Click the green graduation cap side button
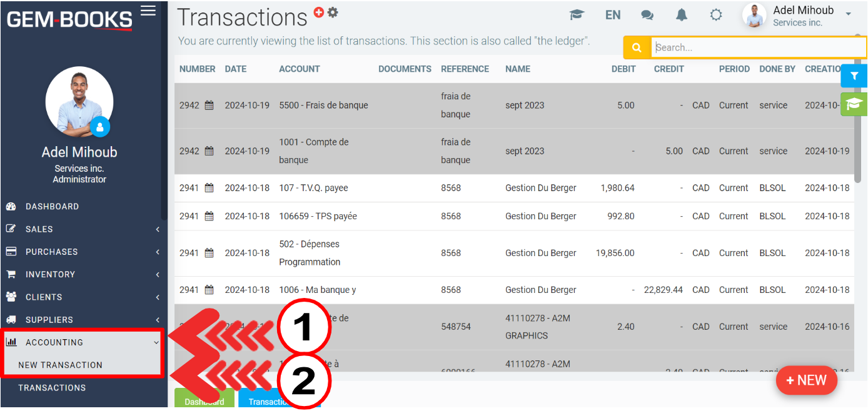This screenshot has width=868, height=411. (854, 104)
